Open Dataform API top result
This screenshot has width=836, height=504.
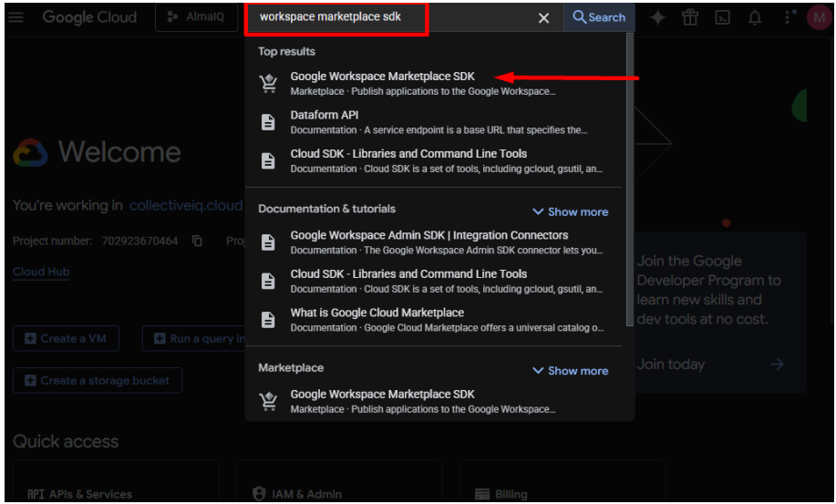click(433, 122)
